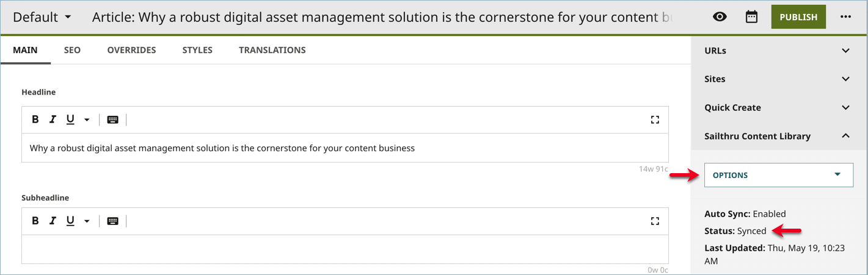Image resolution: width=868 pixels, height=275 pixels.
Task: Toggle Italic in Headline editor toolbar
Action: [53, 120]
